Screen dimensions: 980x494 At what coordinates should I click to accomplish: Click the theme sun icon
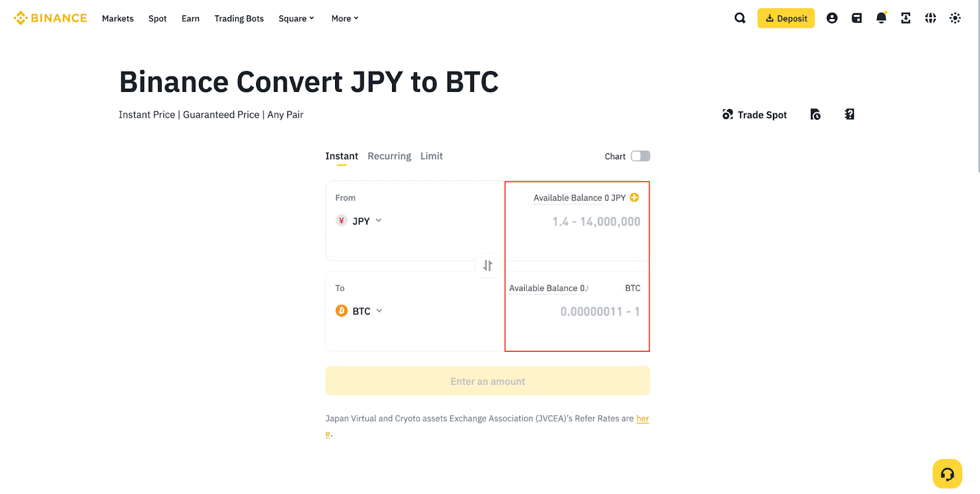point(955,18)
